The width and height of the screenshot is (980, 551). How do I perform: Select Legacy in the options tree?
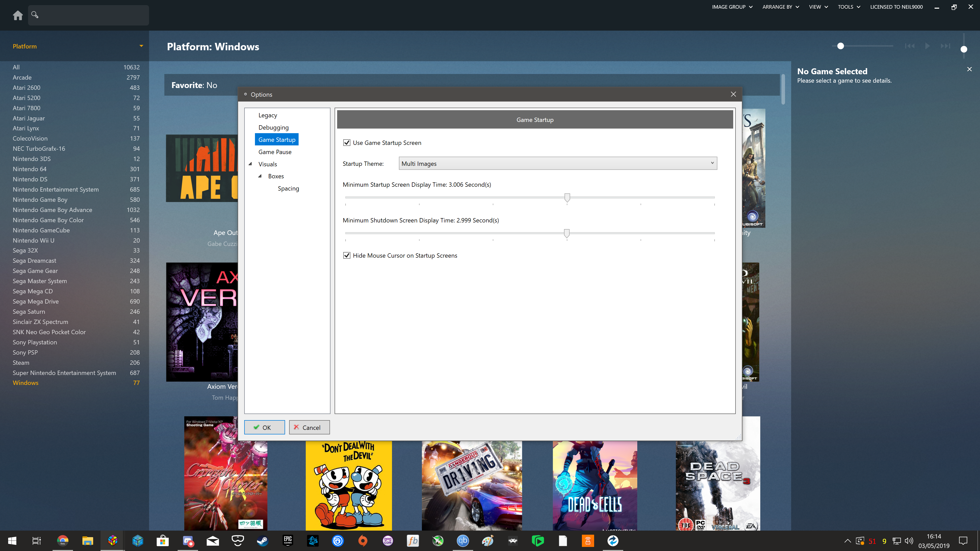pos(268,115)
